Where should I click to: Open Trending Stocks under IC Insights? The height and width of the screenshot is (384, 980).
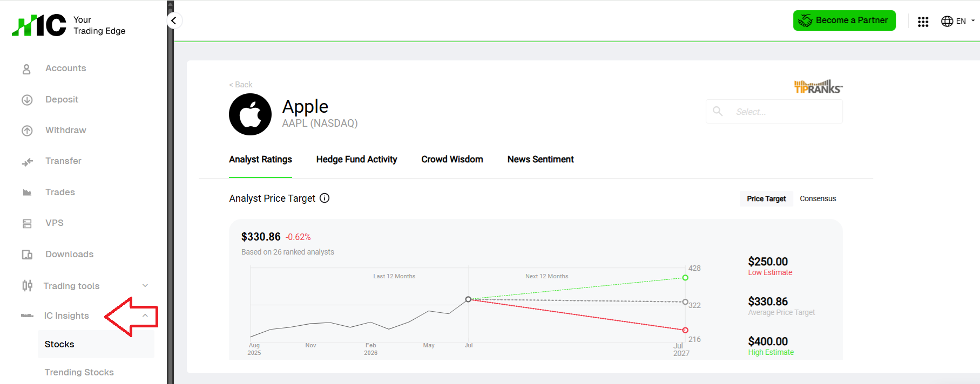point(79,372)
